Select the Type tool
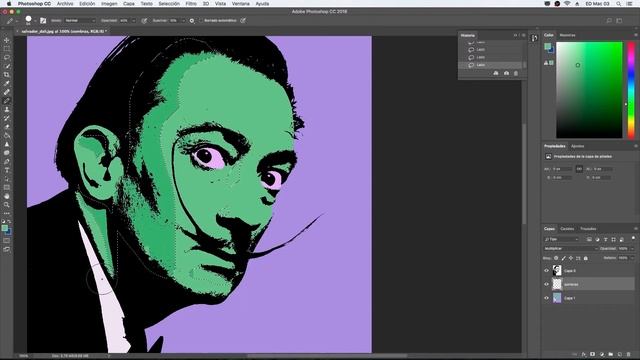 7,170
